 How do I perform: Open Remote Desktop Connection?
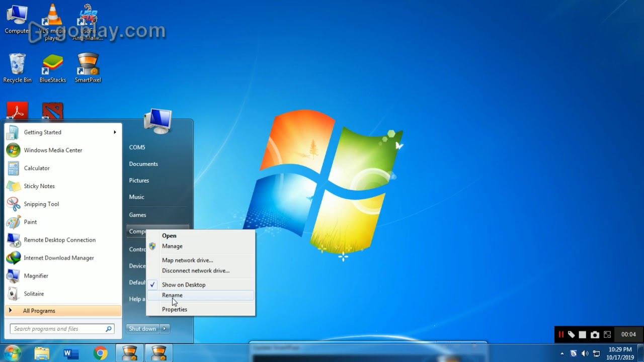63,240
